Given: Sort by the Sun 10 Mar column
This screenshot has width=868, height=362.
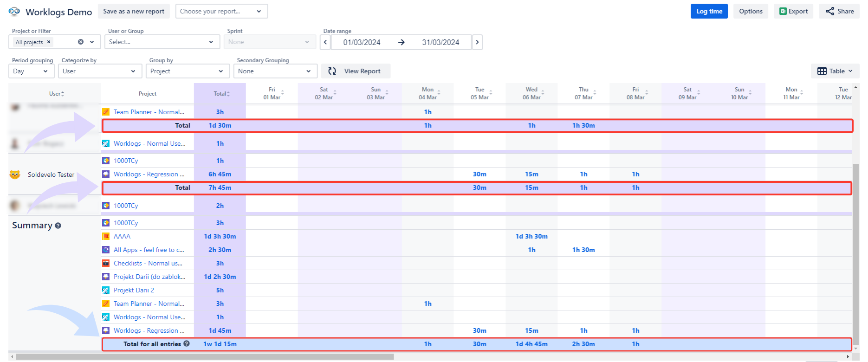Looking at the screenshot, I should [x=750, y=94].
